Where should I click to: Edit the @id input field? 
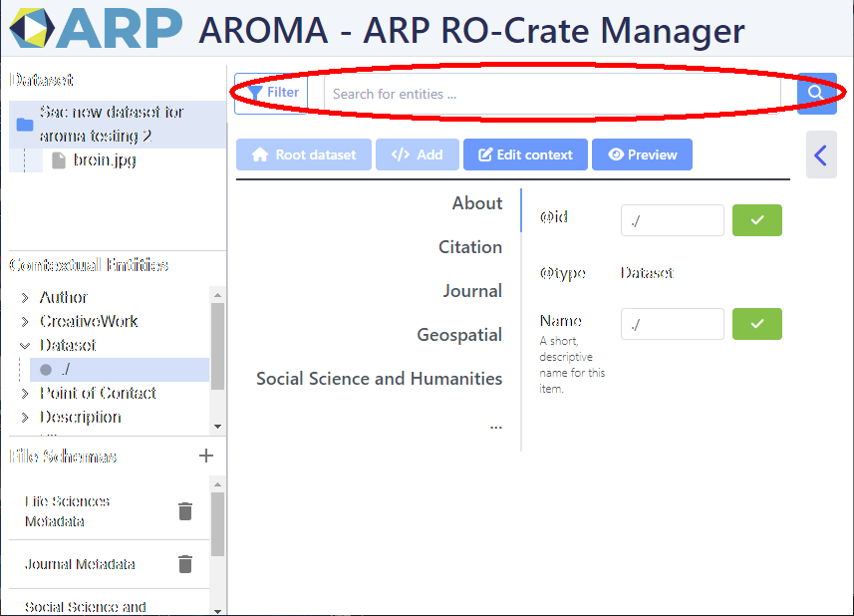pyautogui.click(x=672, y=220)
